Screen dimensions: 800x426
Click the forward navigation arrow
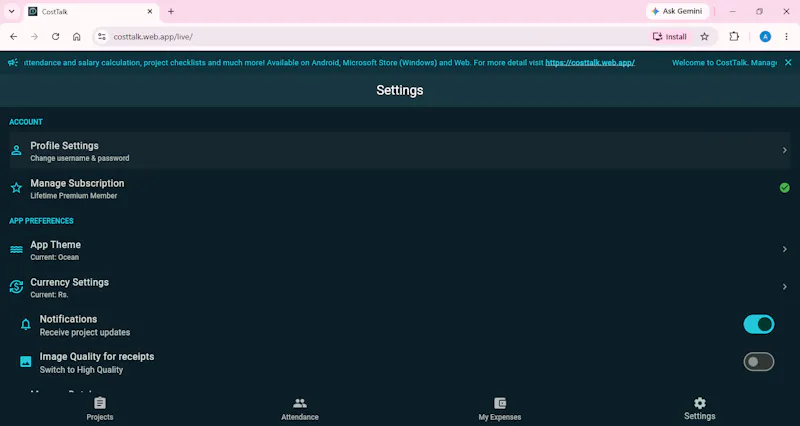(x=35, y=37)
